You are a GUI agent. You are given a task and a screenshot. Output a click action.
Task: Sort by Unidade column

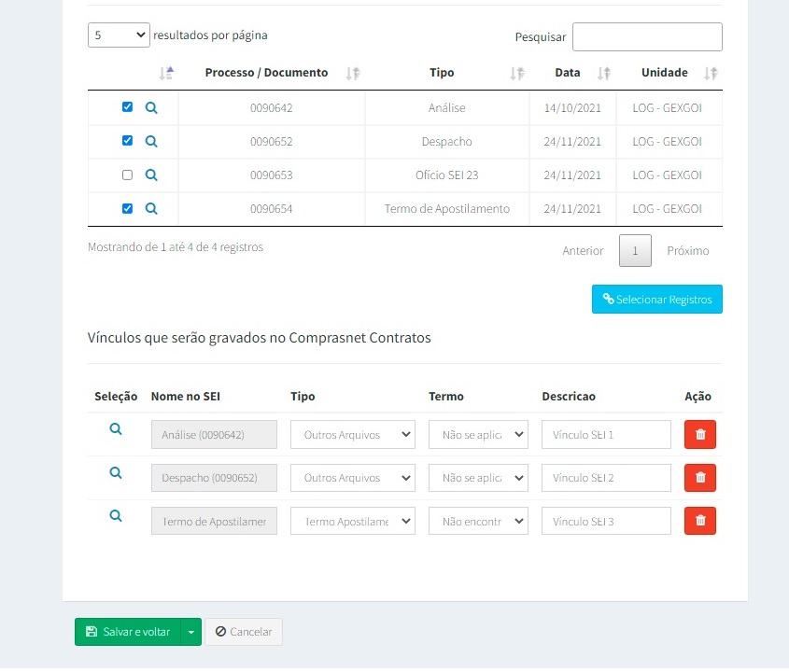tap(711, 74)
